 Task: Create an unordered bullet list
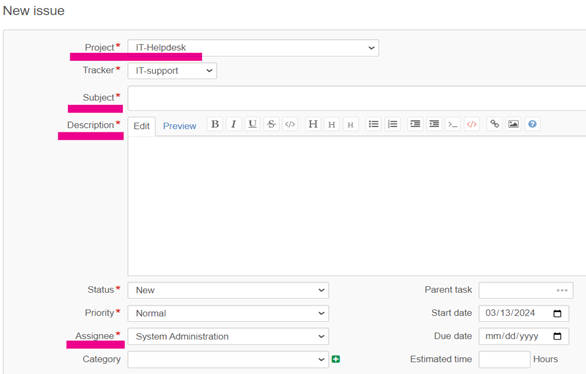(373, 124)
